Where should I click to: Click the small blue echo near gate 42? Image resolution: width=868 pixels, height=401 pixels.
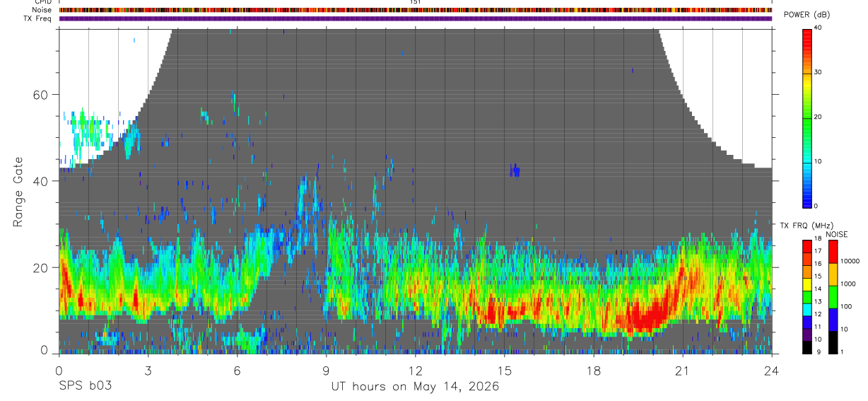click(x=515, y=170)
